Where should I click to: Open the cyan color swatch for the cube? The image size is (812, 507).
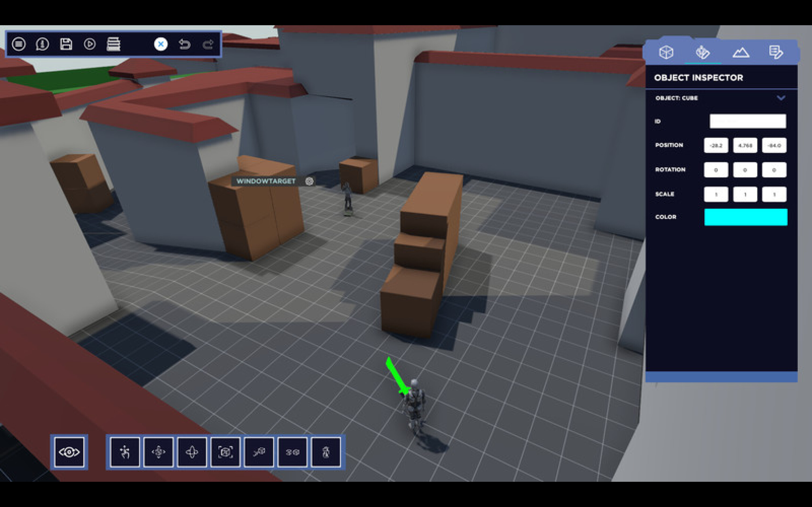point(746,217)
